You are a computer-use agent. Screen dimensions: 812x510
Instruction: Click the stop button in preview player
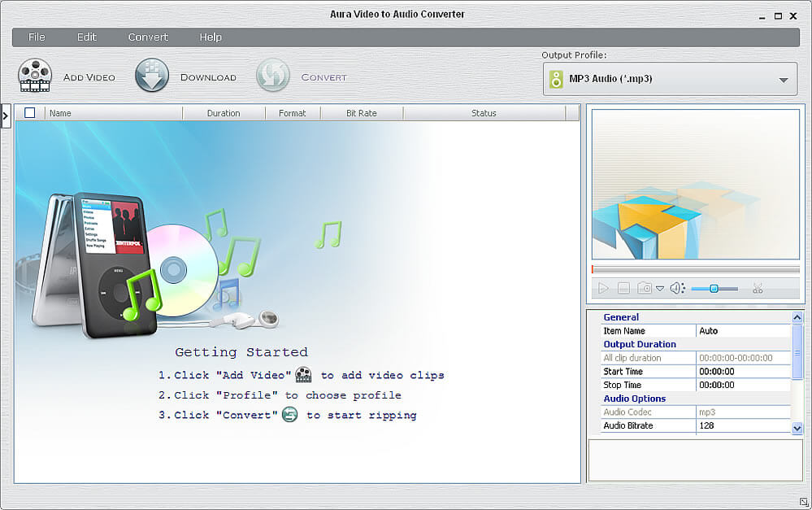(x=623, y=288)
